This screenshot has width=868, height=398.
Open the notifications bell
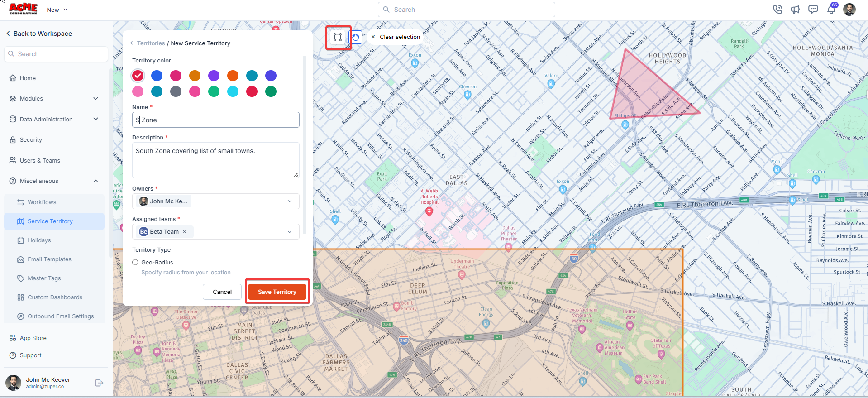click(831, 10)
